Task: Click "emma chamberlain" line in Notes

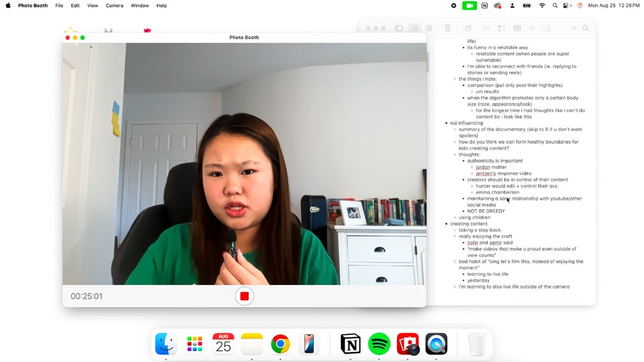Action: click(498, 192)
